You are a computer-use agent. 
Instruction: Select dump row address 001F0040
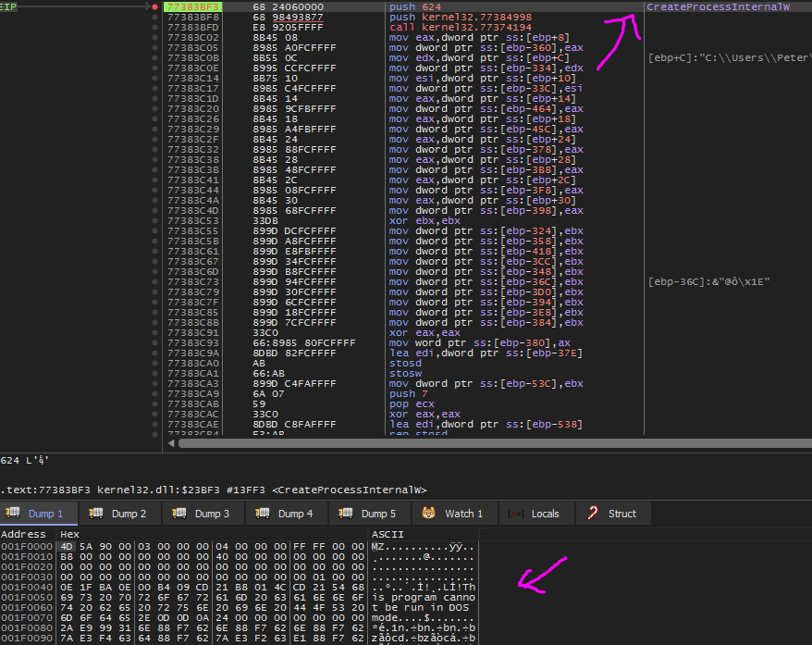pyautogui.click(x=26, y=587)
